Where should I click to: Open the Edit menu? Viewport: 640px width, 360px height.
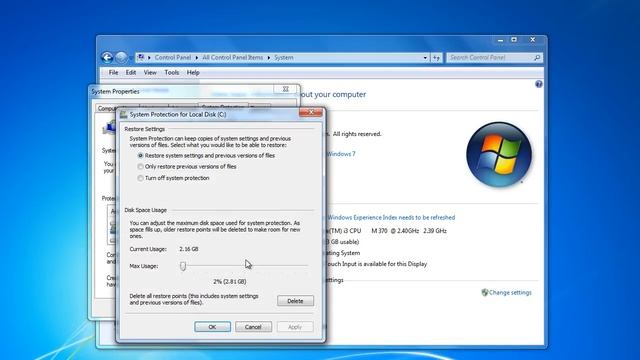point(131,72)
